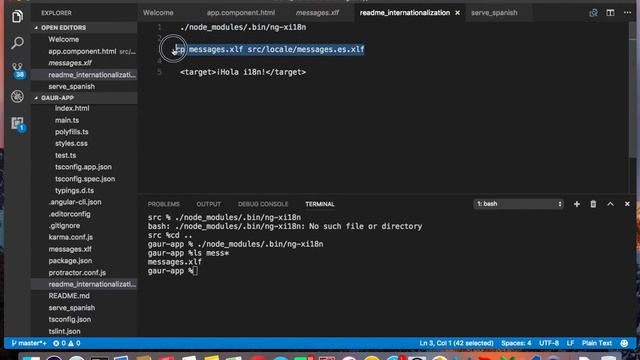
Task: Close the terminal panel
Action: coord(627,204)
